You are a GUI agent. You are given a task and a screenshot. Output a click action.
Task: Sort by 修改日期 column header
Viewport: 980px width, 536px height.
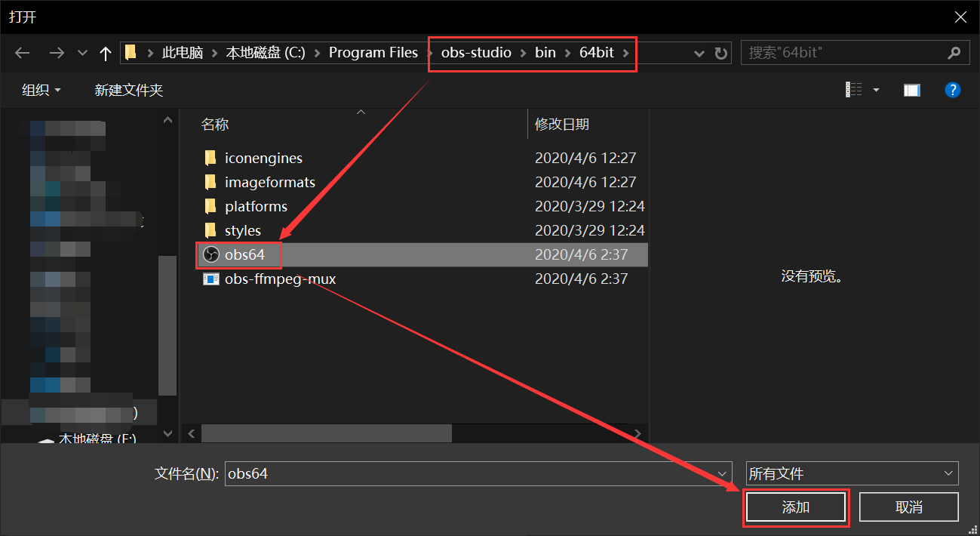click(562, 125)
